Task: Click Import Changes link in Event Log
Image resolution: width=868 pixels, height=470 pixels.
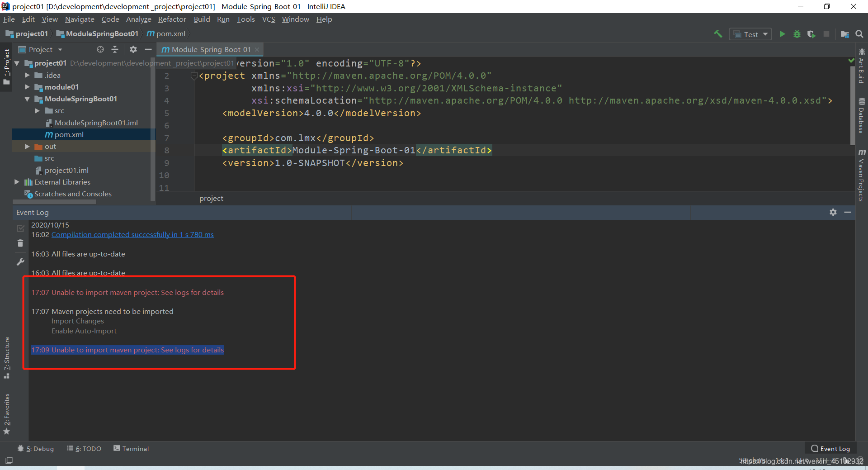Action: click(x=78, y=321)
